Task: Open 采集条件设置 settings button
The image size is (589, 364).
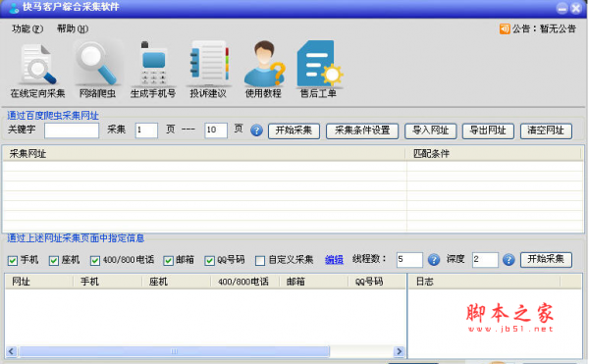Action: [362, 130]
